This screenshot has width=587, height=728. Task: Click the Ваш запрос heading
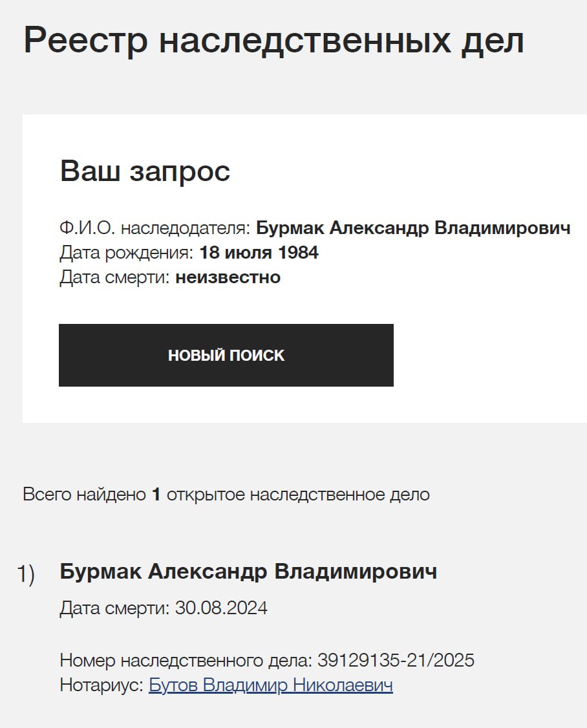tap(145, 172)
